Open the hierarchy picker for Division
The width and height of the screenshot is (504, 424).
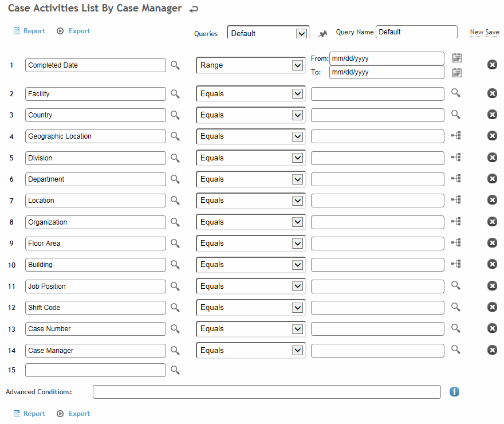456,157
